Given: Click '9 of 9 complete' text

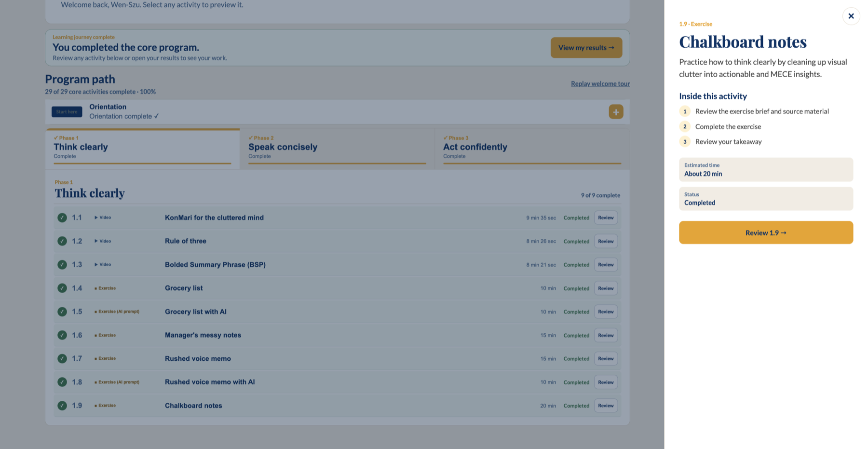Looking at the screenshot, I should (x=600, y=195).
